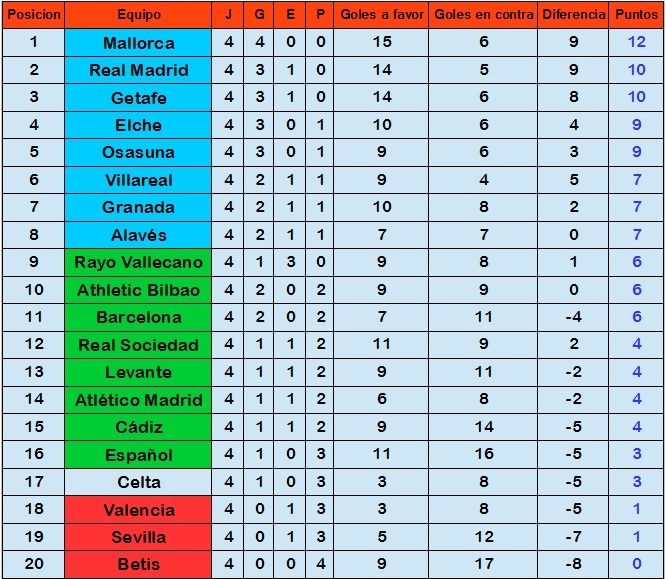This screenshot has width=666, height=579.
Task: Click the Mallorca team cell
Action: tap(138, 42)
